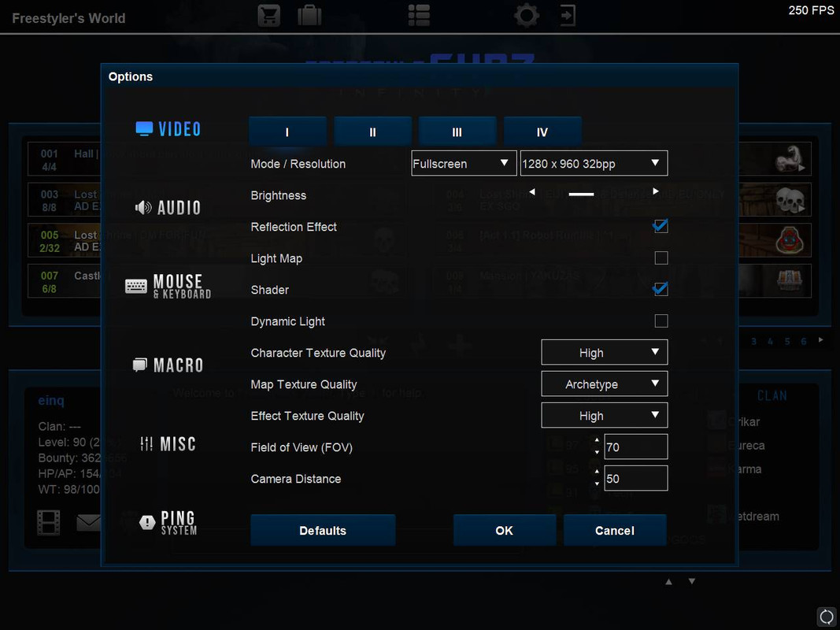
Task: Select lobby room 007 row
Action: tap(65, 280)
